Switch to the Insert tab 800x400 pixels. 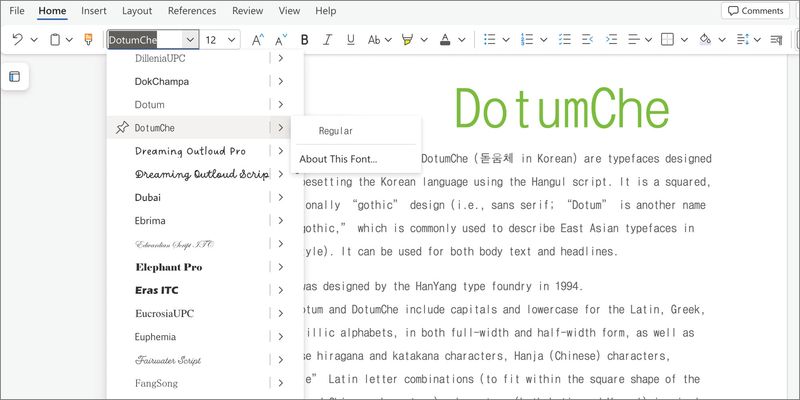tap(94, 11)
